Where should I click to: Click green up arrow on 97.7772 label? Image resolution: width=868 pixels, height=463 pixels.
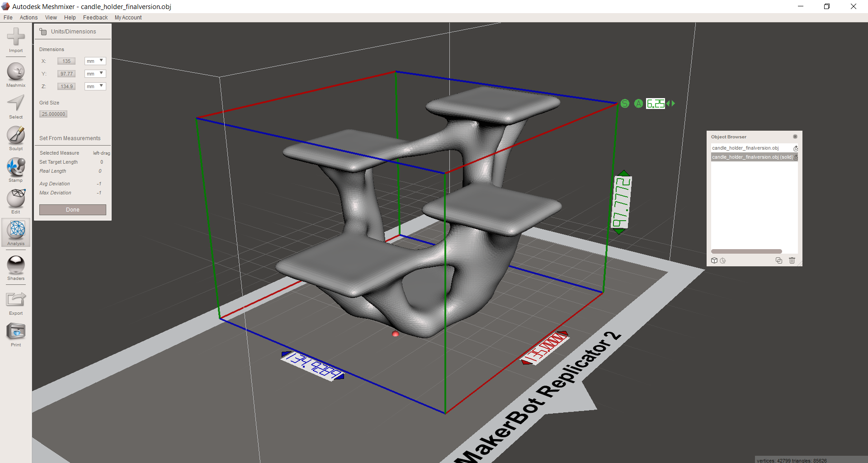click(x=624, y=173)
